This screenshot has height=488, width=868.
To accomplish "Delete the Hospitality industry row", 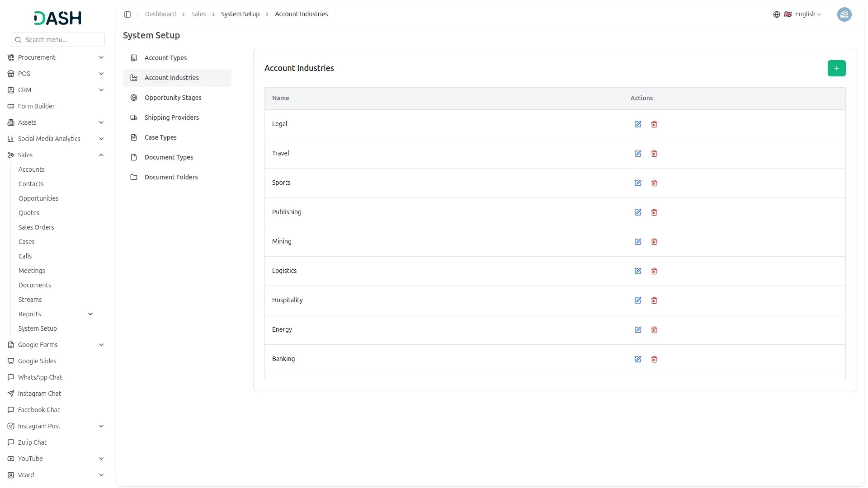I will click(654, 300).
